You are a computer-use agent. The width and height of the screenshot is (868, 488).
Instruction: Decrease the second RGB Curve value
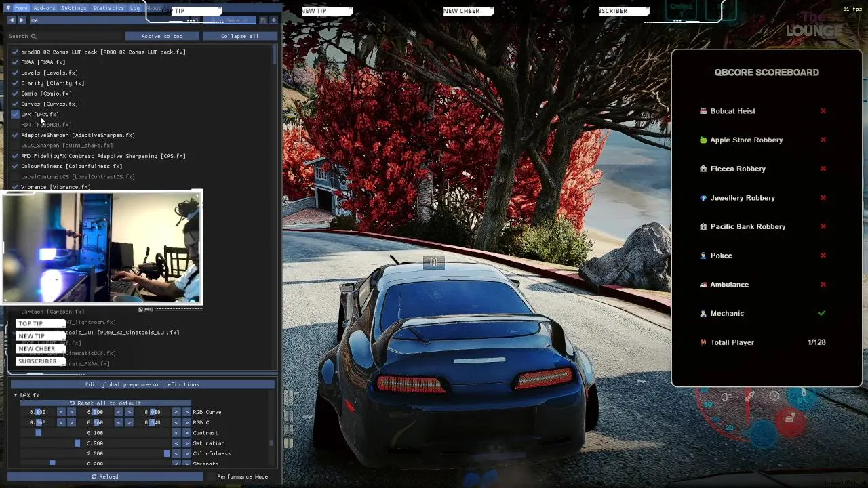(x=119, y=412)
